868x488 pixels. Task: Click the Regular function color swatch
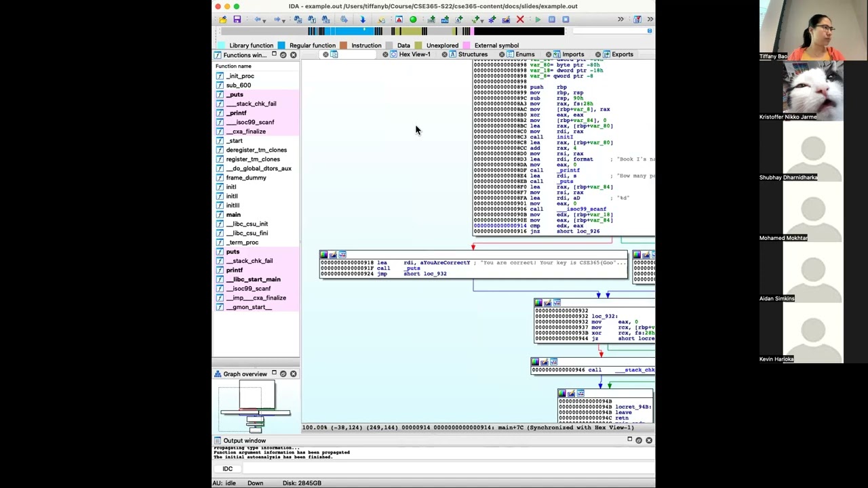point(281,45)
